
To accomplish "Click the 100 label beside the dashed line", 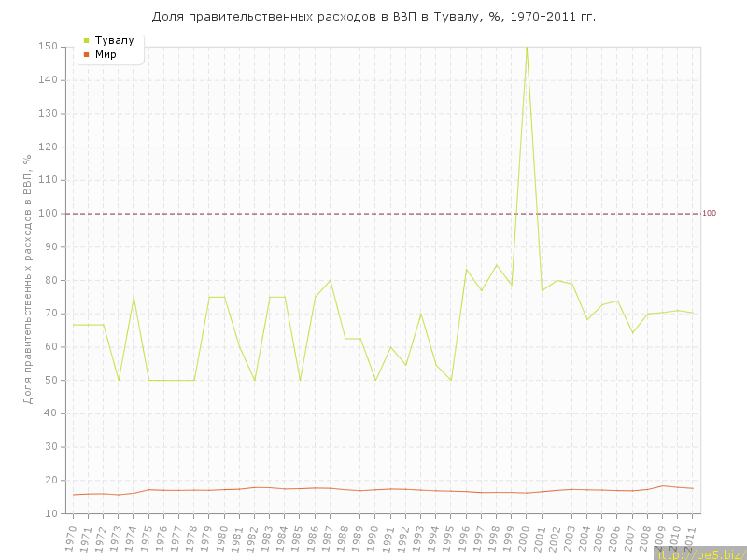I will [709, 214].
